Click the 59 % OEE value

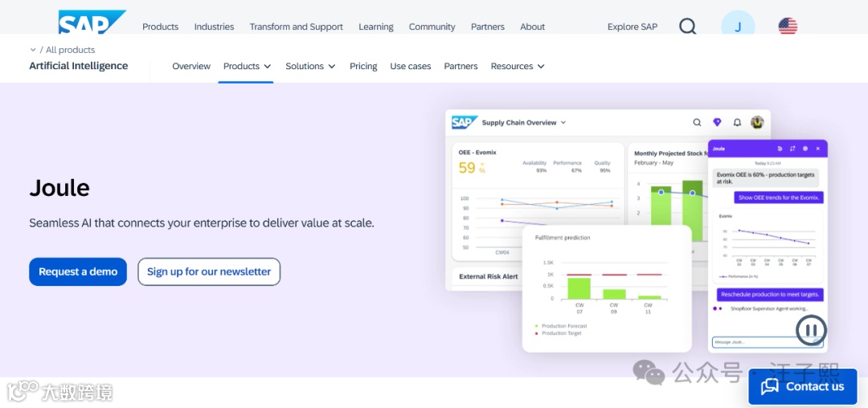[472, 168]
